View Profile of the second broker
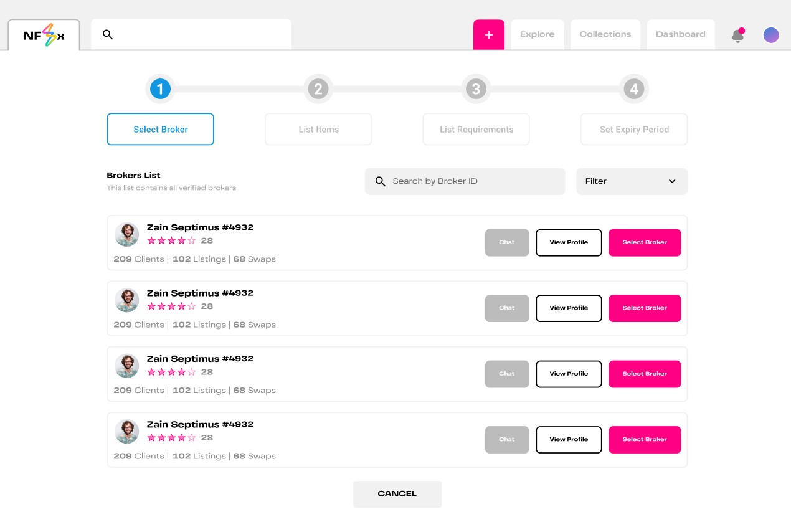The image size is (791, 532). [x=569, y=308]
